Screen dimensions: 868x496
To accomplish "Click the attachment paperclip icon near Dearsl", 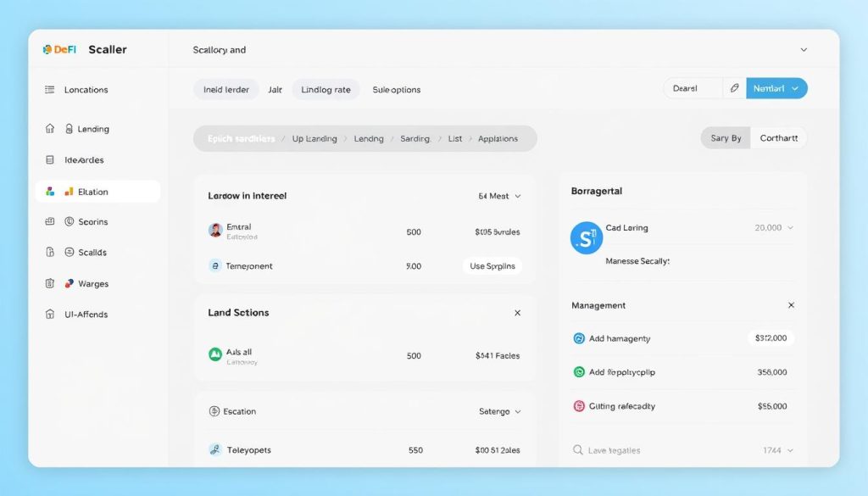I will click(734, 87).
